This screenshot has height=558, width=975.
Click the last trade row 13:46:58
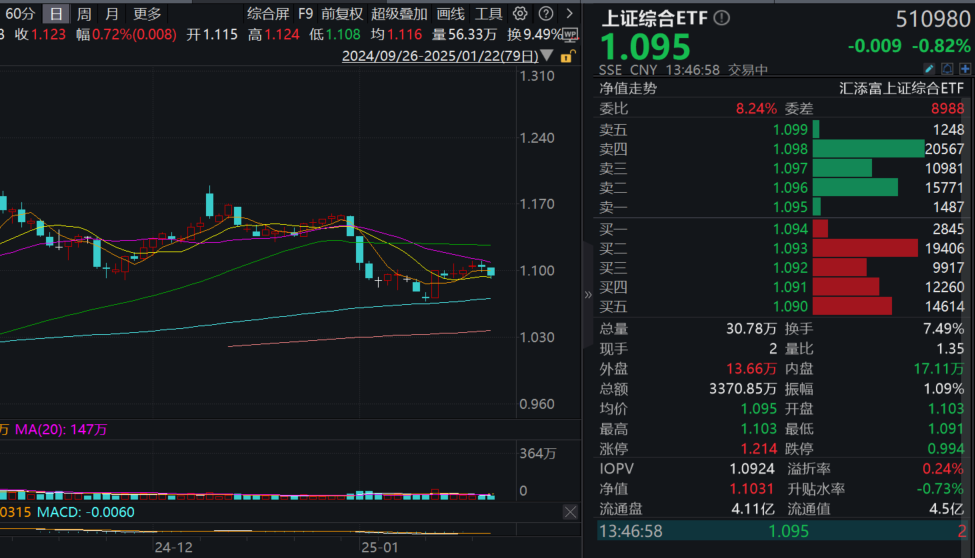pyautogui.click(x=782, y=531)
